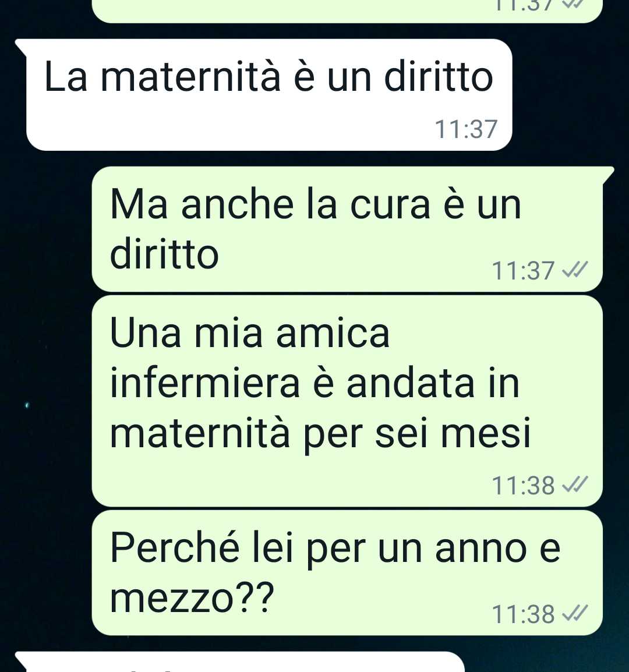Tap the 11:38 timestamp on the infermiera message

(x=523, y=486)
